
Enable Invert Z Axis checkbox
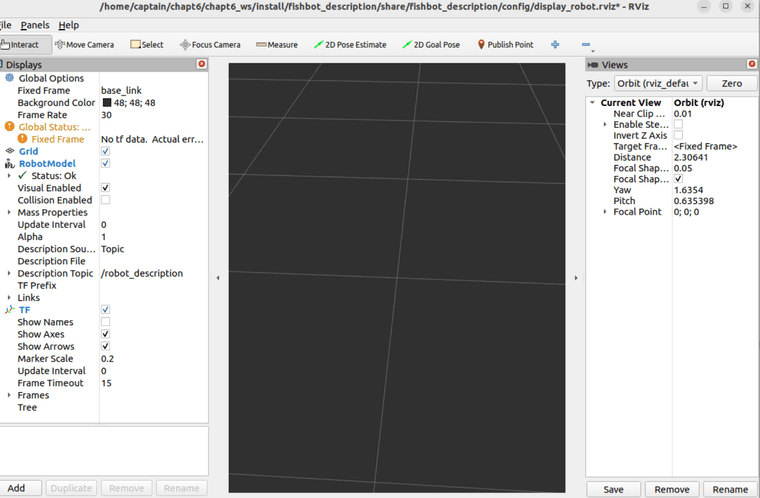[679, 135]
